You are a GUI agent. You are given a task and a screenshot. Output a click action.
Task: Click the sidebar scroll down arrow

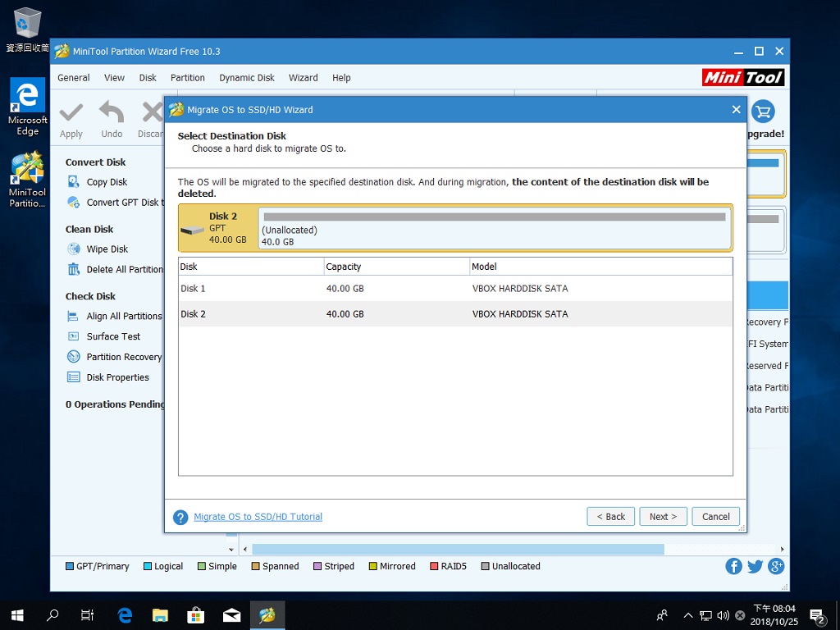(x=231, y=549)
